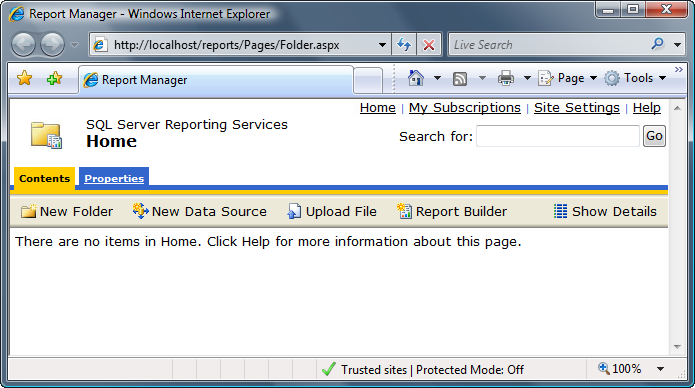
Task: Show more toolbar commands chevron
Action: pos(679,70)
